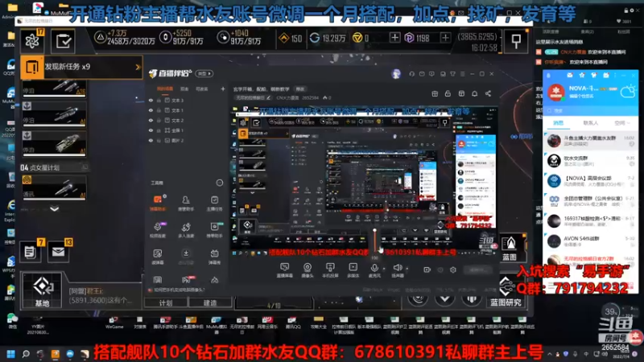Image resolution: width=644 pixels, height=362 pixels.
Task: Open the map pin icon beside coordinates
Action: tap(516, 41)
